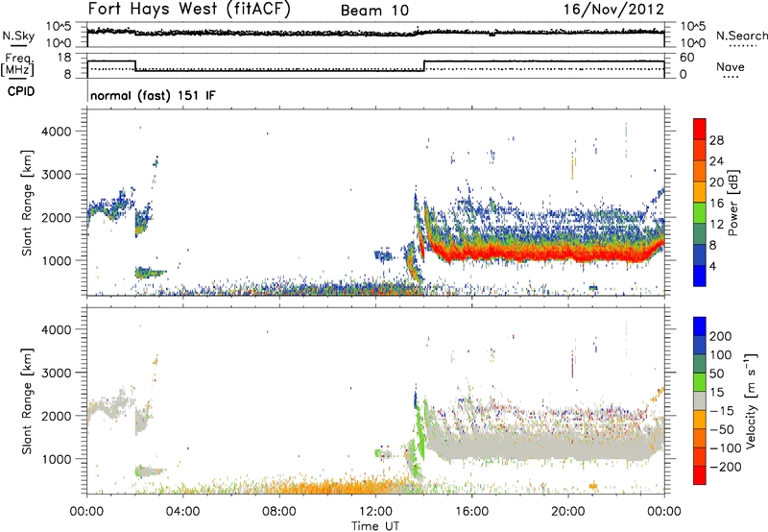Click the "Time UT" axis label
768x532 pixels.
(x=375, y=526)
